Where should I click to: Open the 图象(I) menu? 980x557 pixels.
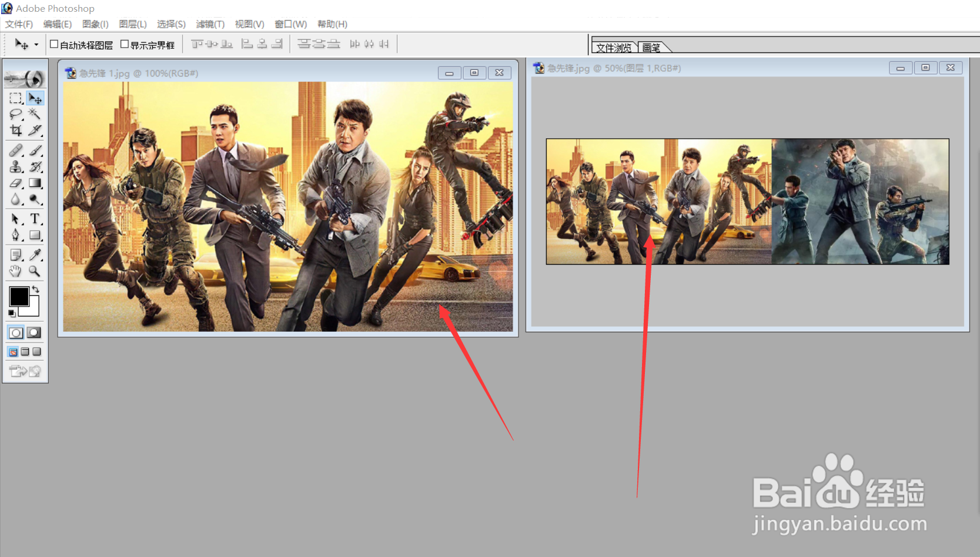[95, 24]
